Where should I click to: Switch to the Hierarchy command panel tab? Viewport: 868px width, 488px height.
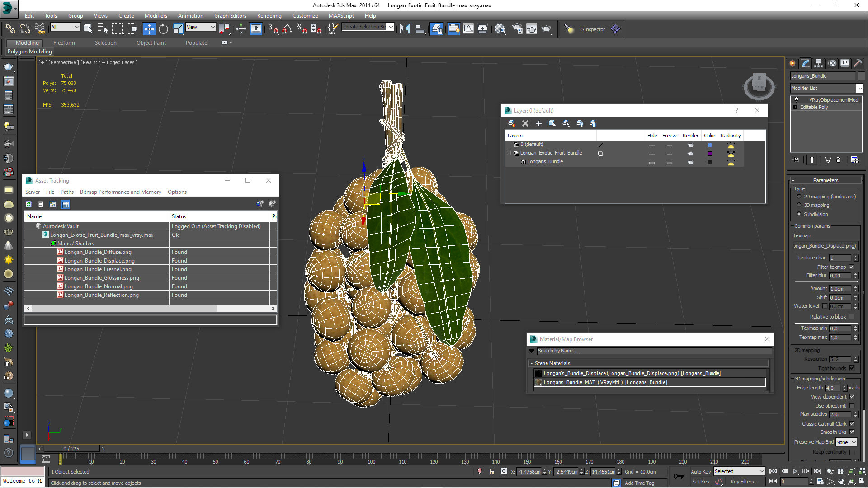[x=818, y=63]
